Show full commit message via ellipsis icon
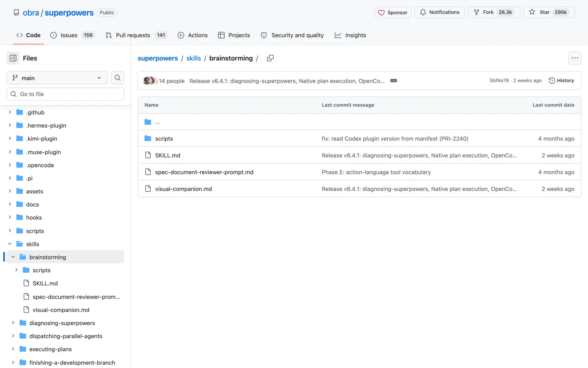The image size is (588, 368). (394, 81)
